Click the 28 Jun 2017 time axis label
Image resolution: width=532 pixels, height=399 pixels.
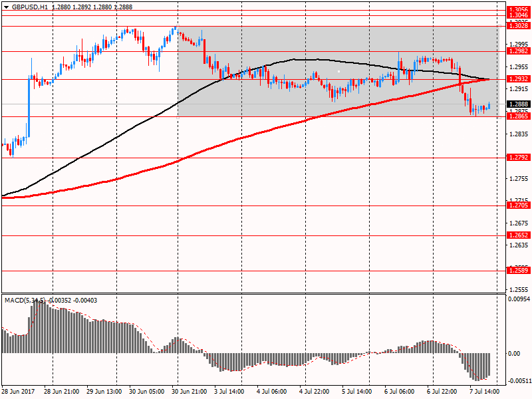19,391
